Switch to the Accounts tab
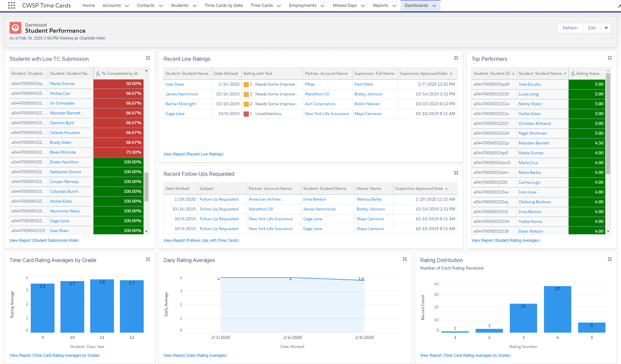 [x=112, y=6]
